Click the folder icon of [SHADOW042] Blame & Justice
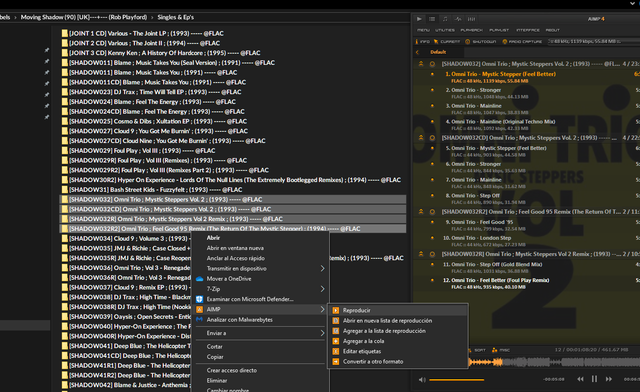Image resolution: width=640 pixels, height=392 pixels. [64, 385]
